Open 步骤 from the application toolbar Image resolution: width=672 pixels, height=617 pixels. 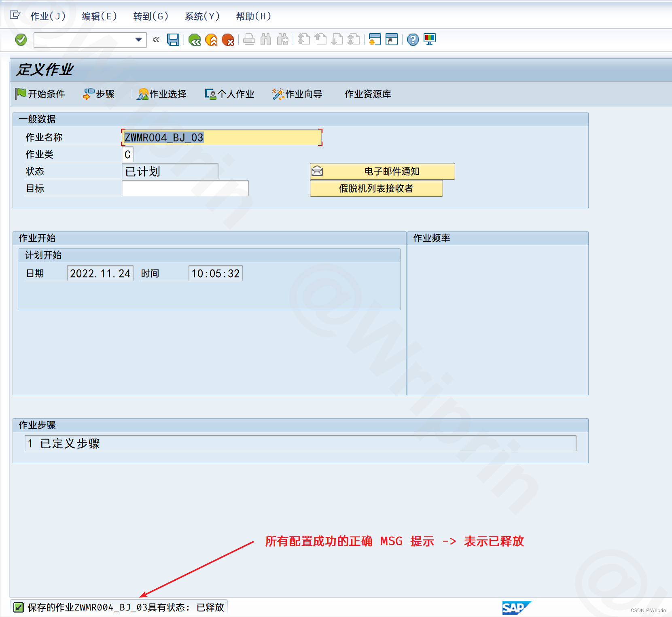[98, 94]
